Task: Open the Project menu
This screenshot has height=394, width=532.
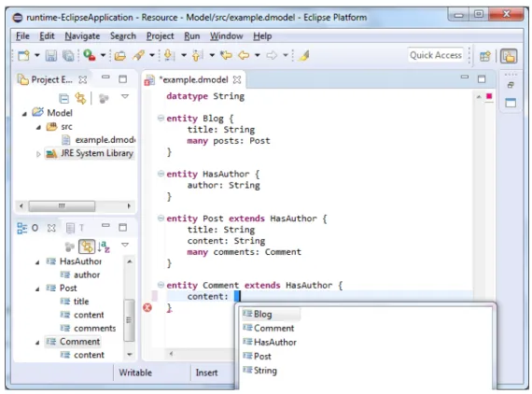Action: coord(161,36)
